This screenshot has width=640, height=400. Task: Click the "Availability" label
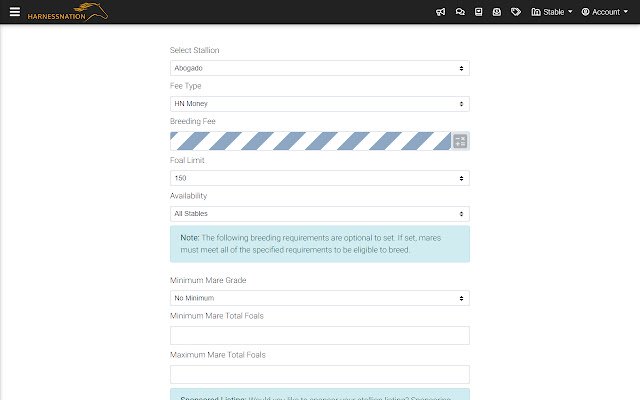click(x=188, y=196)
